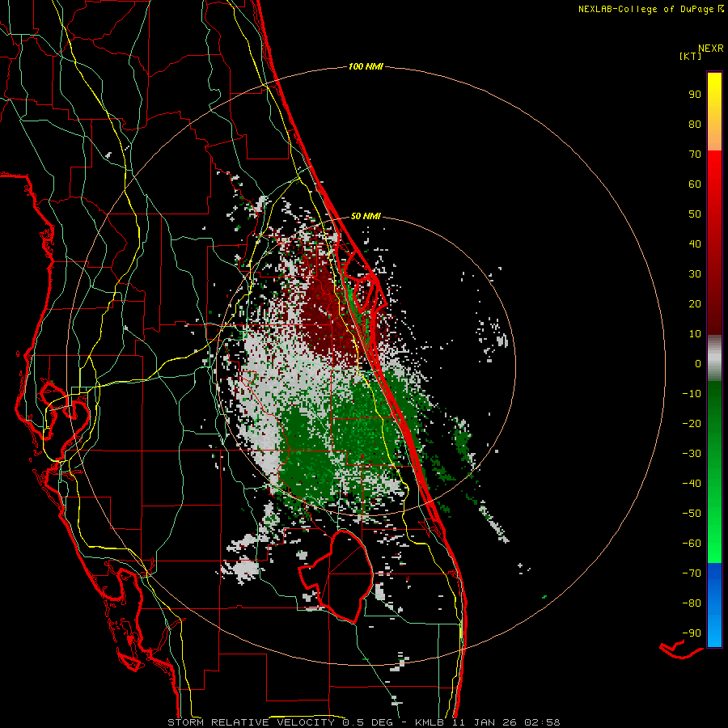Viewport: 728px width, 728px height.
Task: Select the 90 value on the velocity legend
Action: [695, 95]
